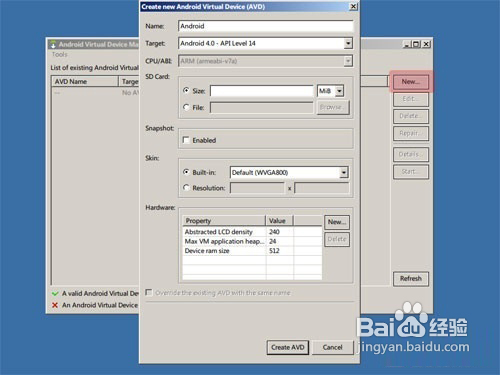Click the Property column header
This screenshot has height=375, width=500.
(224, 221)
